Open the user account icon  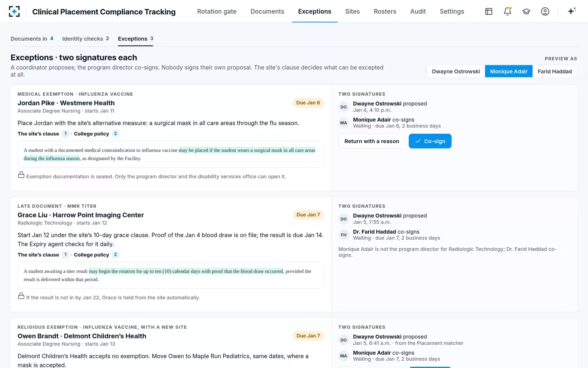click(545, 11)
